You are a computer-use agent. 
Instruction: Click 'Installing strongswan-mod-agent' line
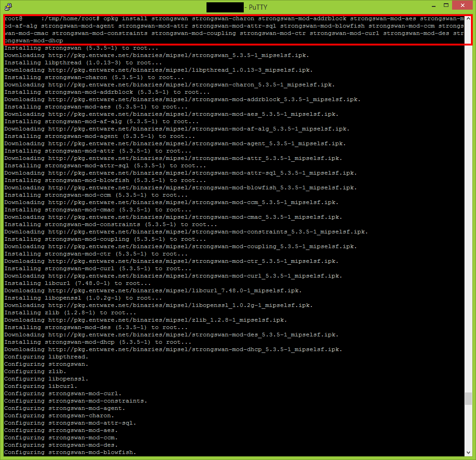click(100, 136)
